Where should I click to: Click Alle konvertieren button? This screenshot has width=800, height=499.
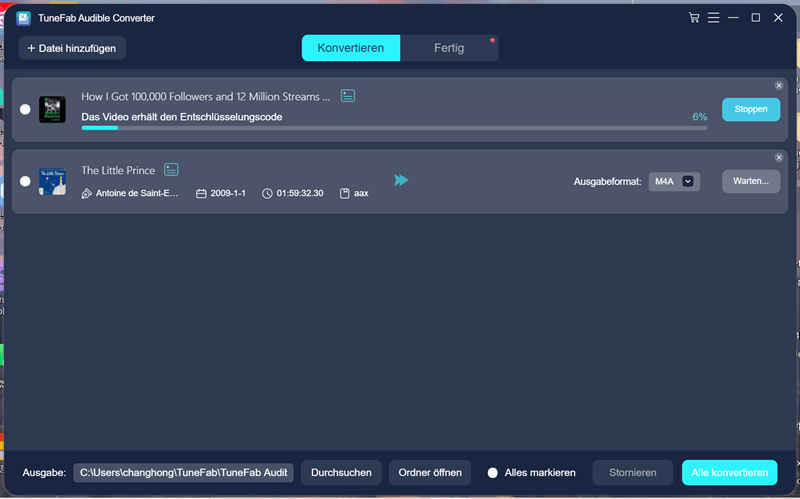[x=730, y=473]
